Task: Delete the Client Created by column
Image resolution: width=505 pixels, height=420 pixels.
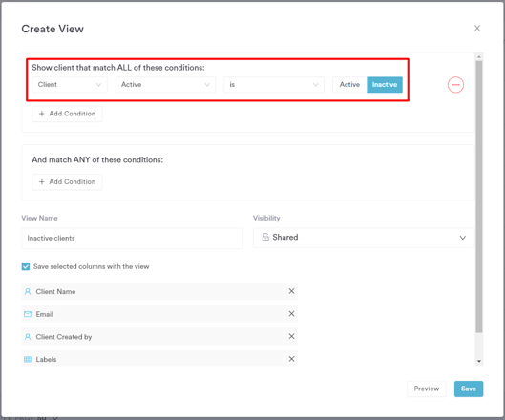Action: [x=291, y=336]
